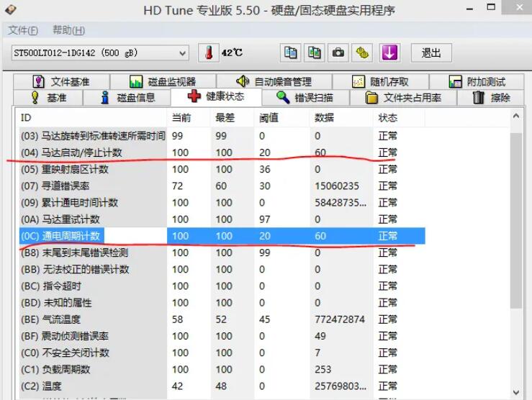Click the HD Tune application title icon

(11, 9)
